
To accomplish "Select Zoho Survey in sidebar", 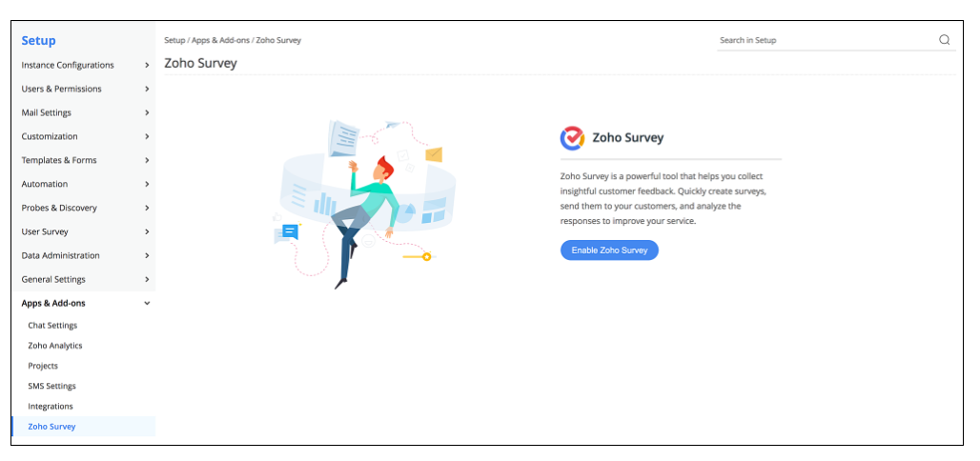I will coord(51,426).
